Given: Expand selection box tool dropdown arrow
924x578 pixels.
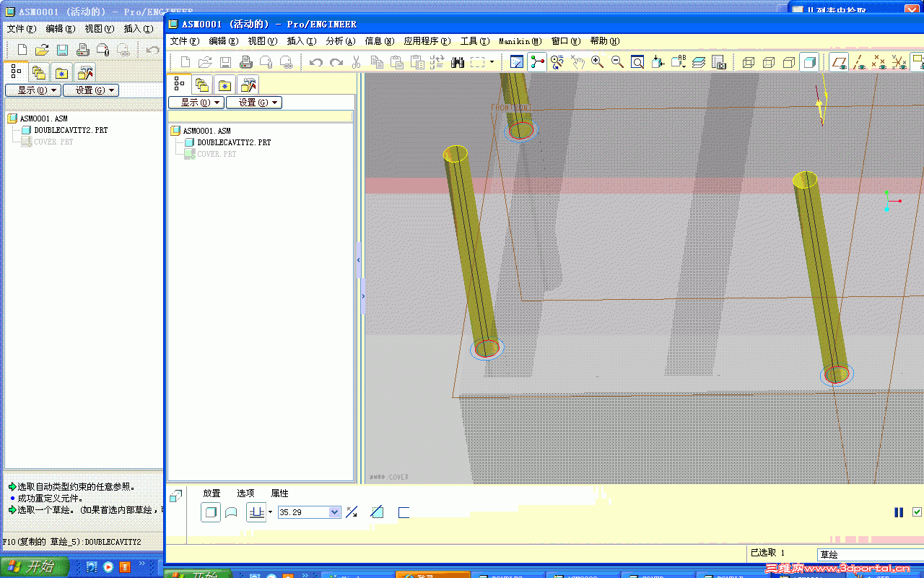Looking at the screenshot, I should coord(492,62).
